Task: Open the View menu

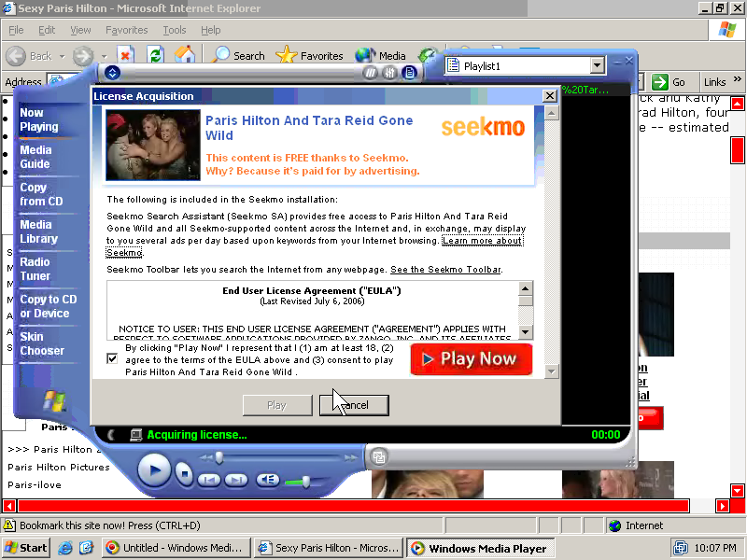Action: pyautogui.click(x=80, y=30)
